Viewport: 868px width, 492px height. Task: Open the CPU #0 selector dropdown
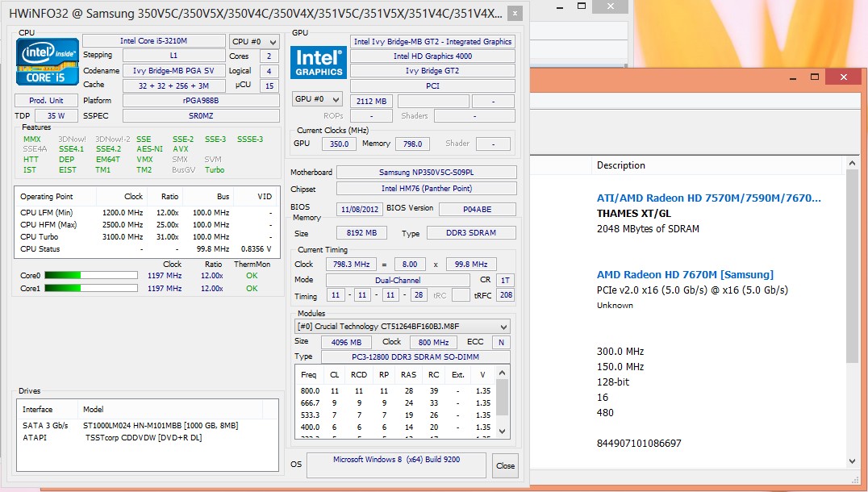pyautogui.click(x=254, y=41)
